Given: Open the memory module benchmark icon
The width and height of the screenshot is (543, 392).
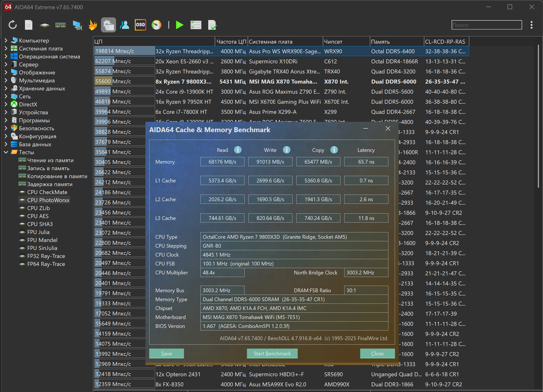Looking at the screenshot, I should click(x=60, y=25).
